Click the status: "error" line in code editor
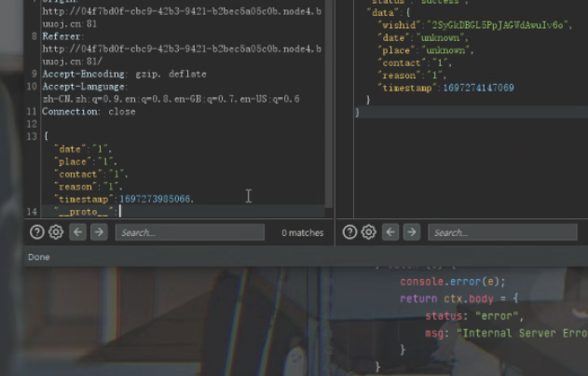588x376 pixels. pyautogui.click(x=474, y=316)
